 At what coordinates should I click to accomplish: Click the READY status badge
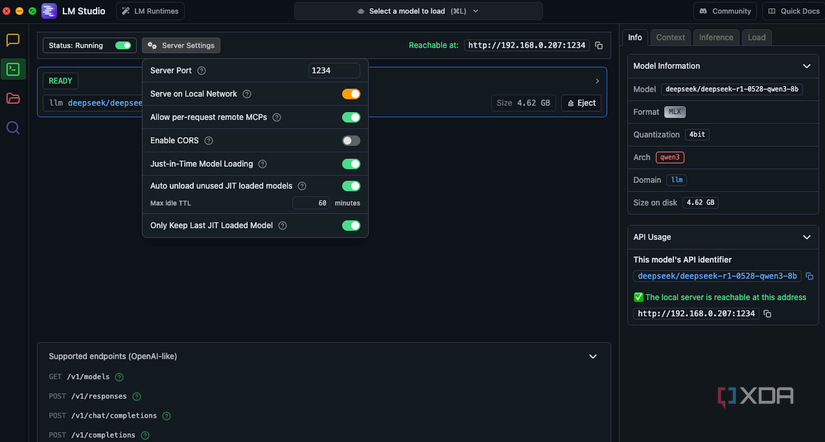click(61, 81)
